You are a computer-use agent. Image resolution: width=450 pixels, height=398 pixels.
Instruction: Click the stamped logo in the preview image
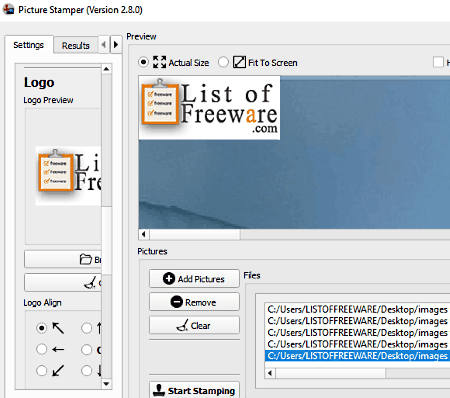coord(209,108)
